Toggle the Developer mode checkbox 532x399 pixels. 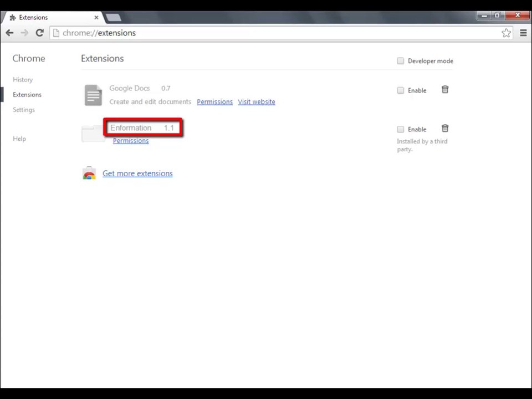click(x=400, y=61)
